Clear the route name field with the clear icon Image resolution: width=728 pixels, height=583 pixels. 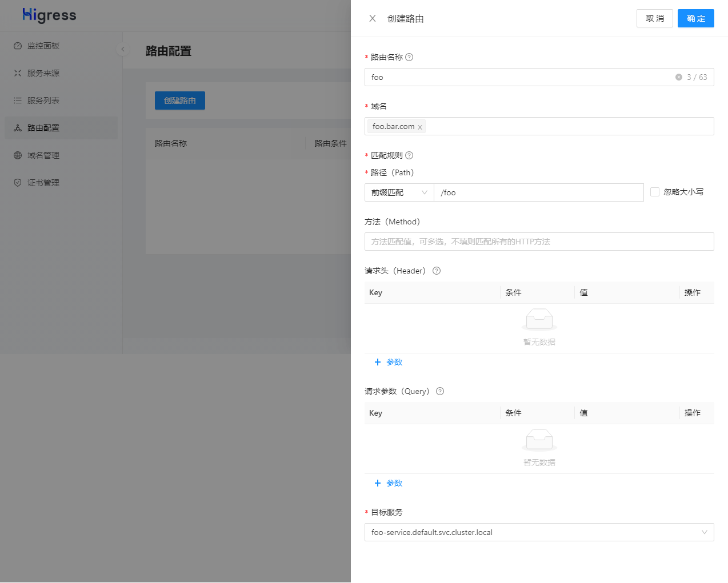679,77
